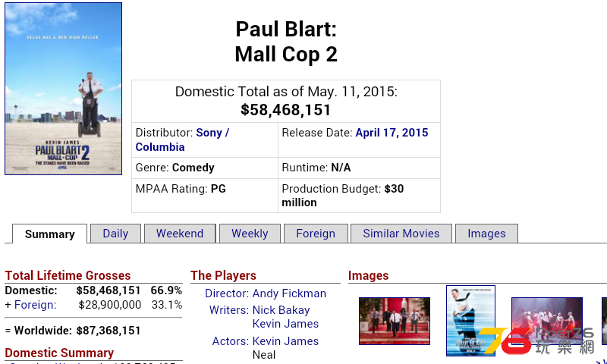The height and width of the screenshot is (364, 607).
Task: Open the stage dancers thumbnail
Action: pos(547,321)
